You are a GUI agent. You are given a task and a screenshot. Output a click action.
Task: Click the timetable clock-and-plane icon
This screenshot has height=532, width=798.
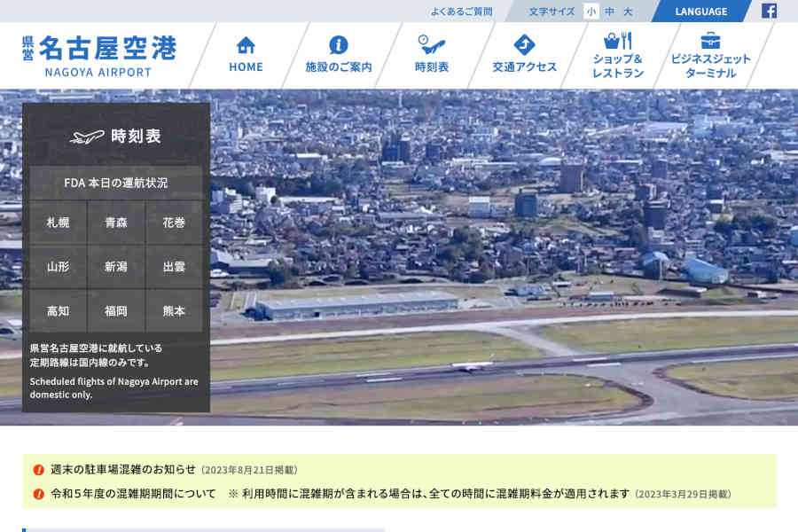[x=431, y=44]
